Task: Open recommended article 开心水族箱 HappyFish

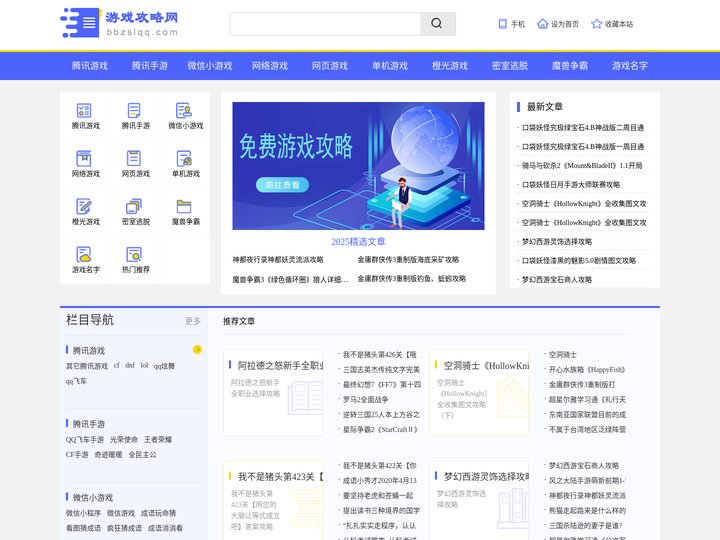Action: pyautogui.click(x=587, y=370)
